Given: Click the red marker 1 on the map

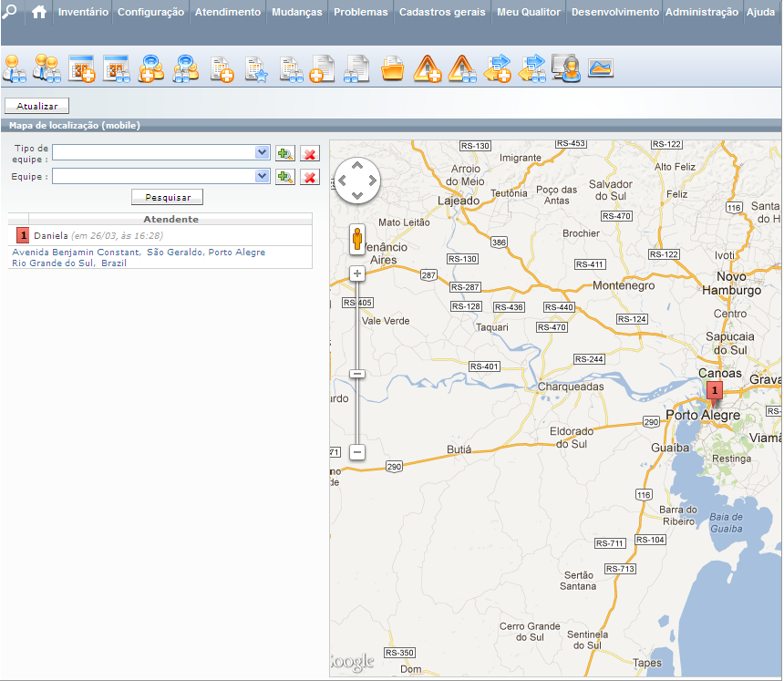Looking at the screenshot, I should [x=716, y=391].
